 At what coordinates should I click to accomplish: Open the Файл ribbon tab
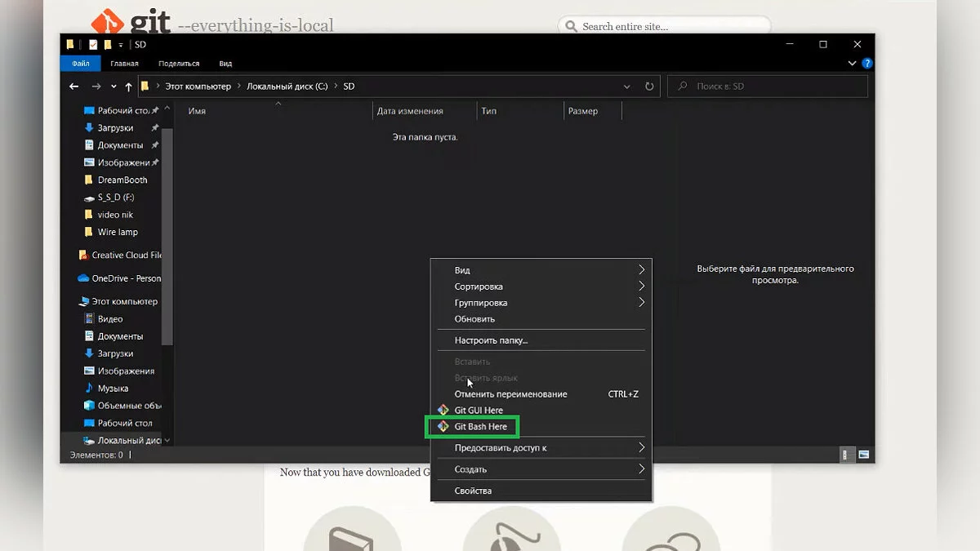coord(80,64)
